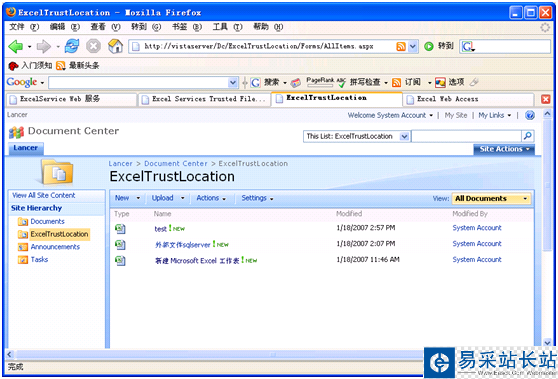Reload the page with refresh icon

(72, 46)
